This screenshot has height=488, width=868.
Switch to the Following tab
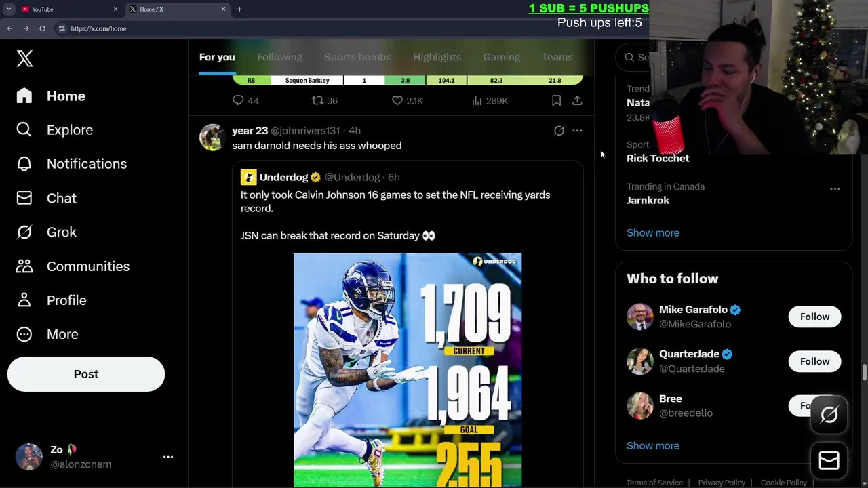[x=279, y=57]
